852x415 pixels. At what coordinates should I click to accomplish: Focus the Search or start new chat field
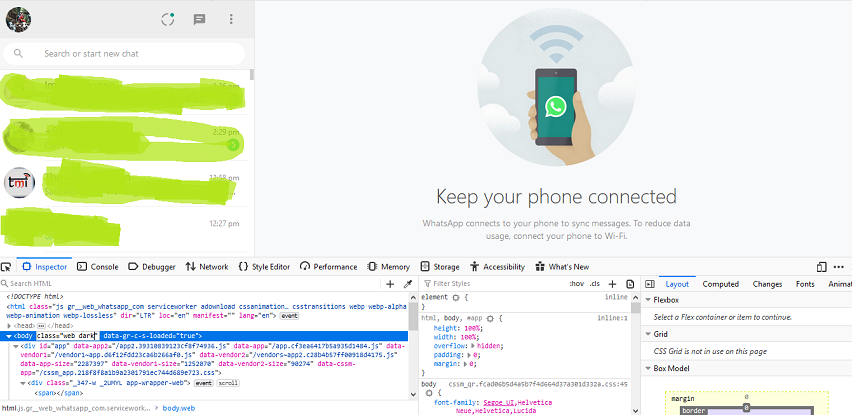coord(124,54)
